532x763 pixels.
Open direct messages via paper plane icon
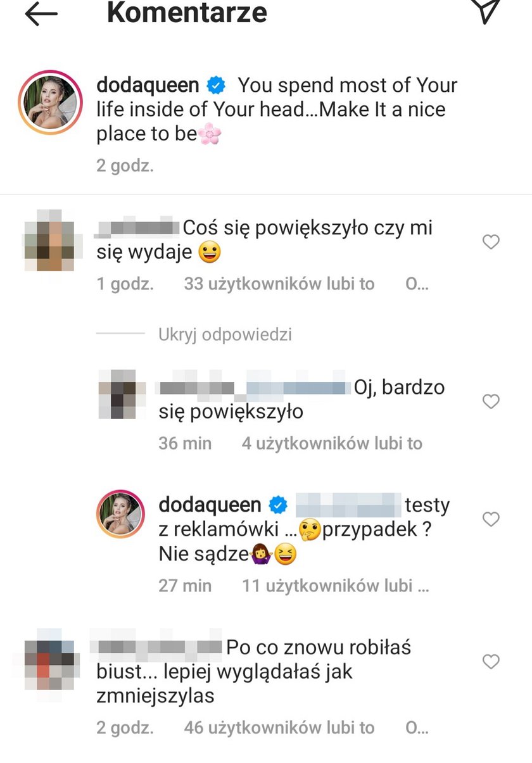pyautogui.click(x=486, y=11)
